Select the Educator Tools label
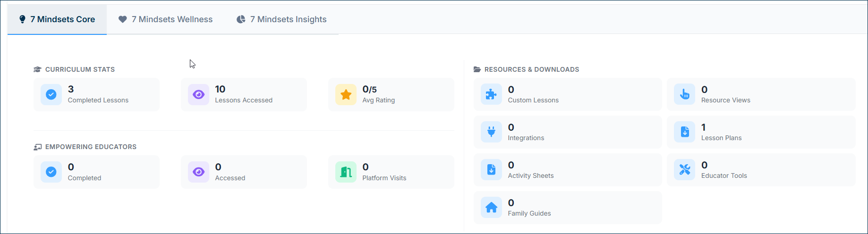This screenshot has width=868, height=234. 724,175
